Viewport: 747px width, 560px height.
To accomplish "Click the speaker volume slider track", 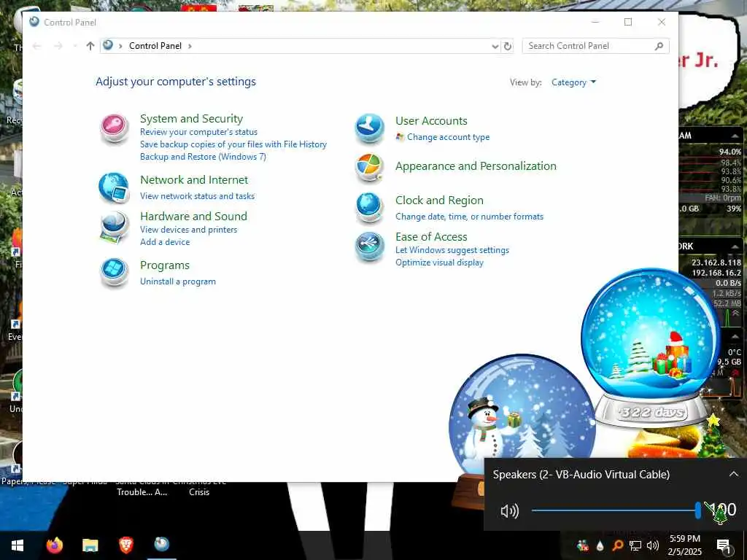I will (x=616, y=510).
